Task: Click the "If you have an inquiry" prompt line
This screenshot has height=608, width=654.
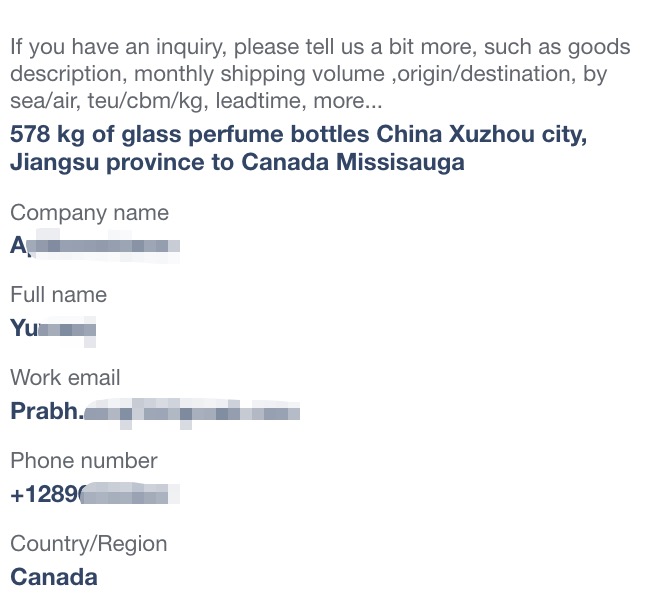Action: [320, 47]
